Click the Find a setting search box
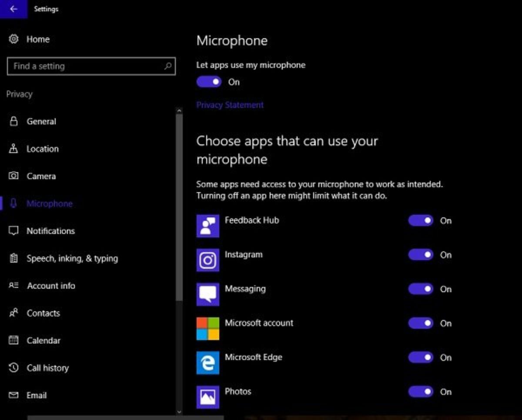This screenshot has height=420, width=522. coord(91,67)
